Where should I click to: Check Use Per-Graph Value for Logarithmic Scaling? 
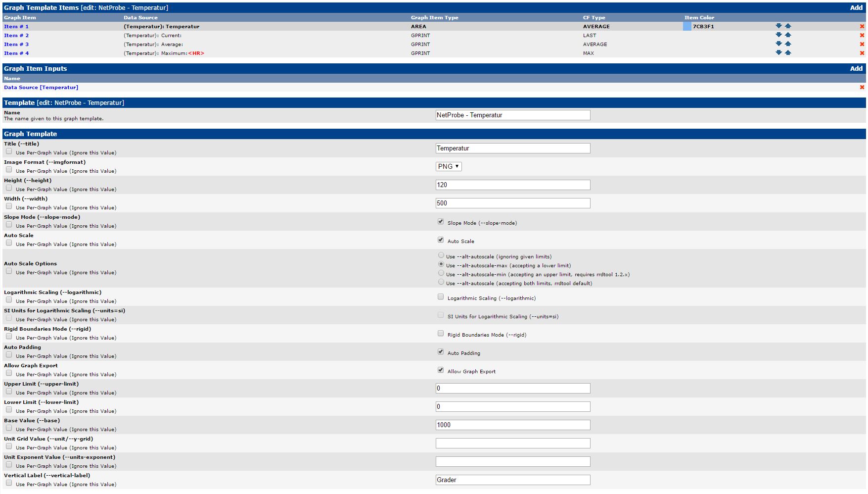coord(9,300)
